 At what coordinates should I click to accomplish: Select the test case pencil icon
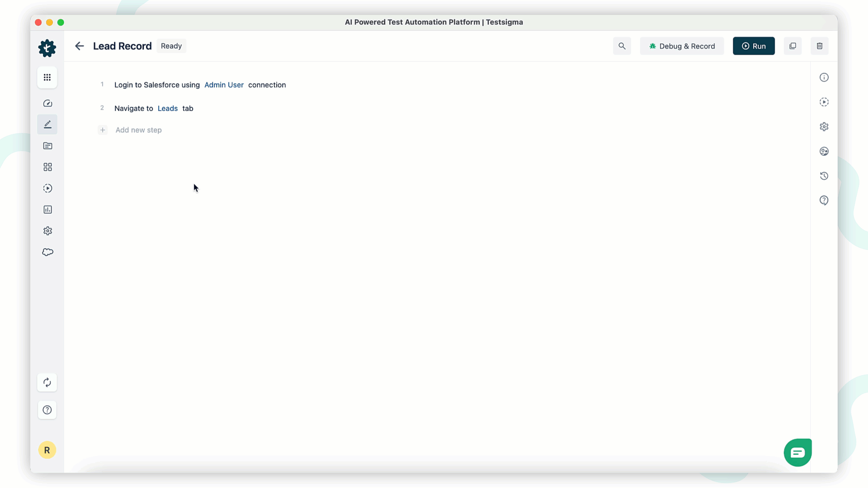tap(47, 124)
